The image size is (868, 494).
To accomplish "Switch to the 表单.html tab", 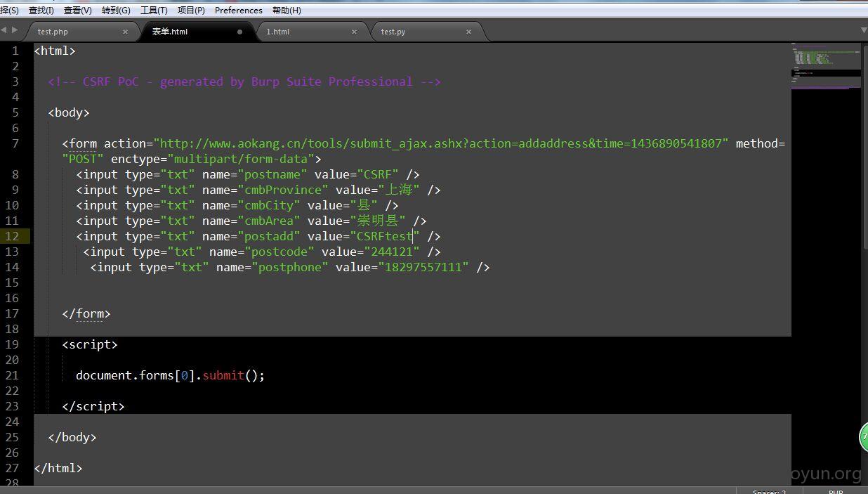I will pyautogui.click(x=170, y=32).
